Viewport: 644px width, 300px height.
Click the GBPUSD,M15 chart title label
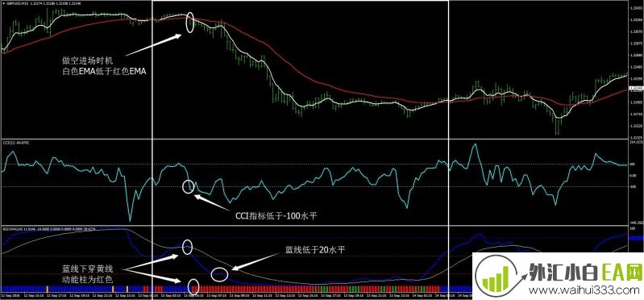pyautogui.click(x=17, y=3)
